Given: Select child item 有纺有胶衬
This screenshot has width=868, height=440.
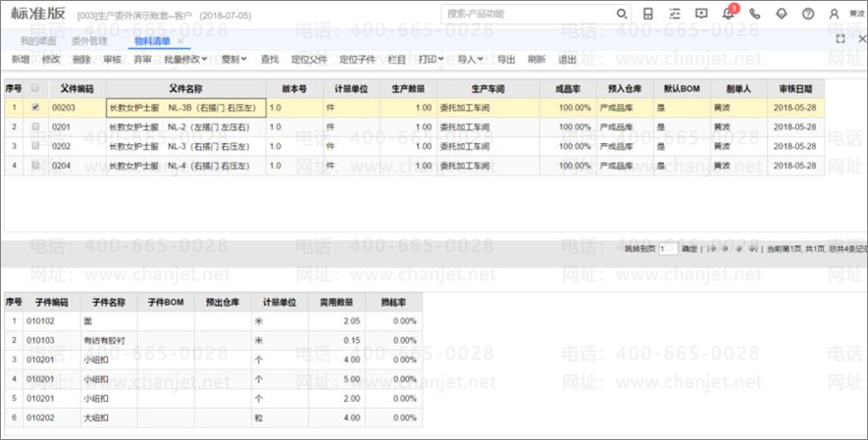Looking at the screenshot, I should pyautogui.click(x=104, y=340).
